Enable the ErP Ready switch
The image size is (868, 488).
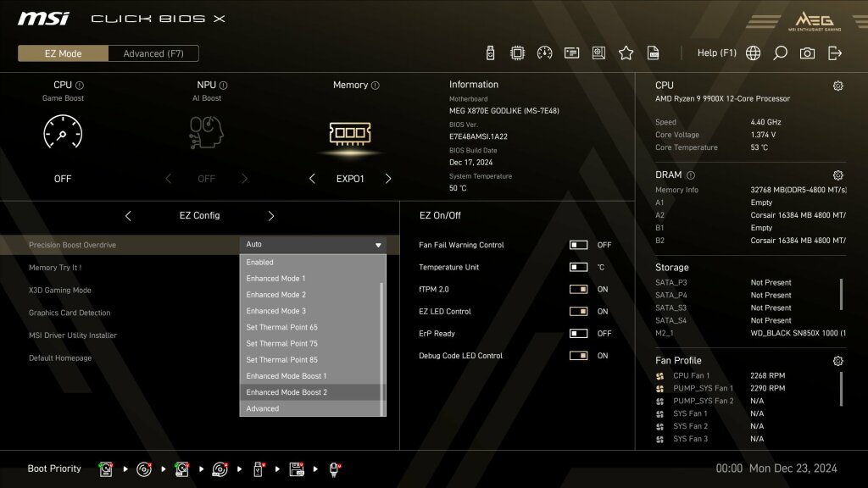[x=578, y=333]
